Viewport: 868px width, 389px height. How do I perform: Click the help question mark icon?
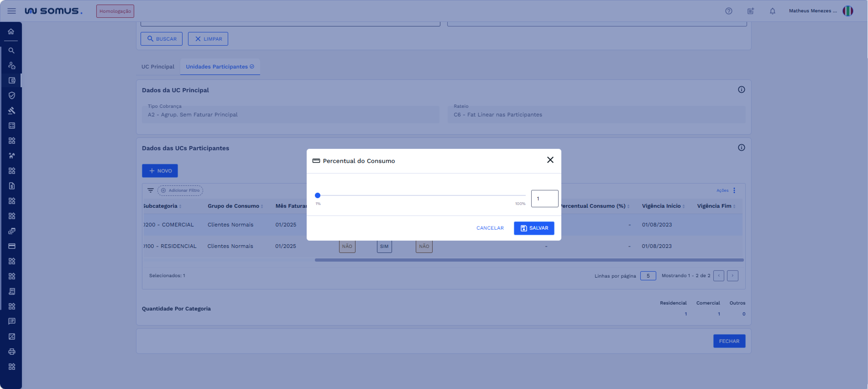tap(729, 11)
